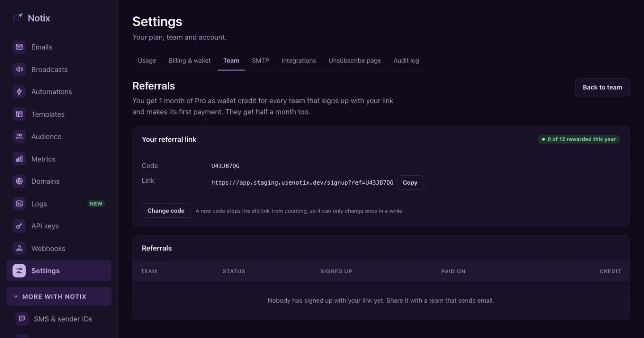Select the Settings sliders icon

[19, 270]
